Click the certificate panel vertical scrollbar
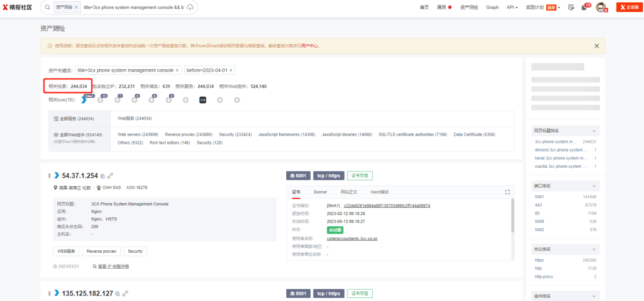Viewport: 644px width, 301px height. [x=512, y=216]
